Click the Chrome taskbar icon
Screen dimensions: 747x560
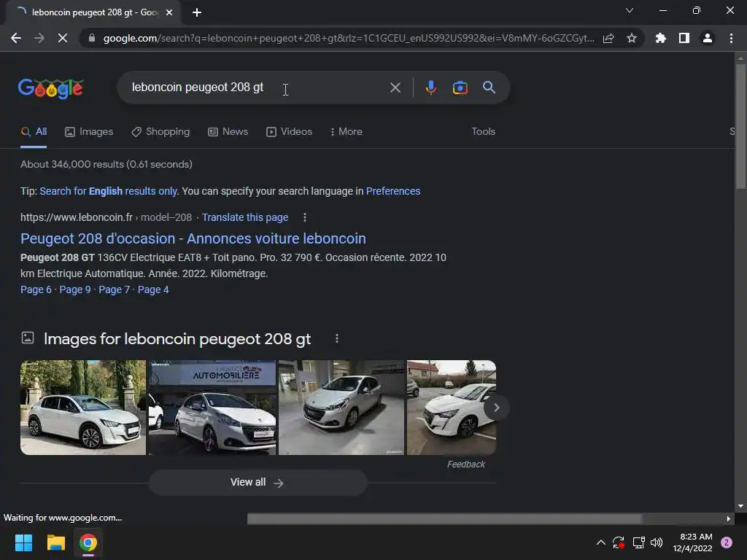(x=88, y=542)
